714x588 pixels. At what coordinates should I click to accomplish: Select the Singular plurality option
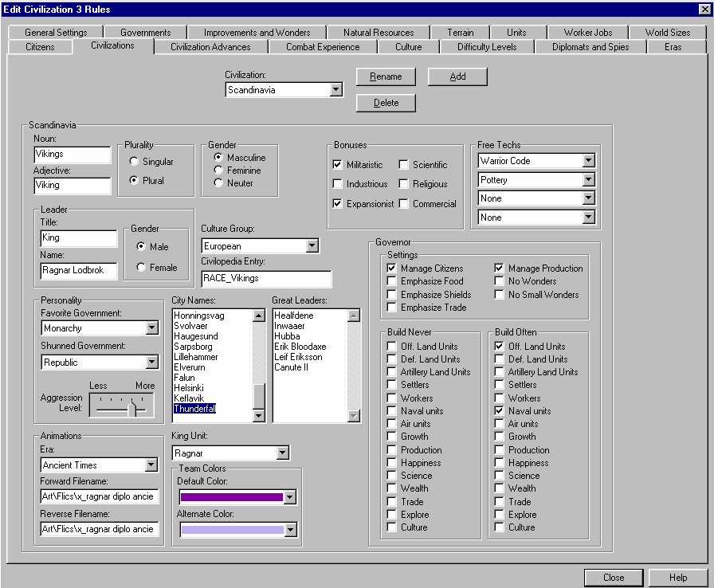click(133, 161)
